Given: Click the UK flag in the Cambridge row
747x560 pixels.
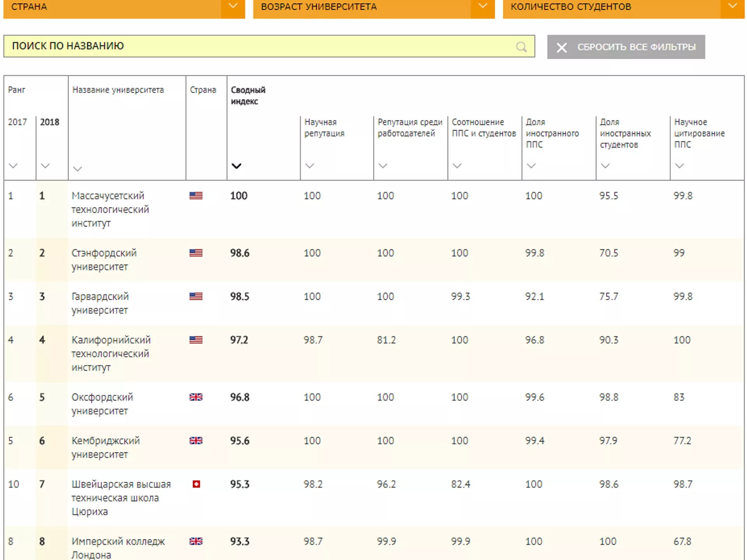Looking at the screenshot, I should pyautogui.click(x=196, y=441).
